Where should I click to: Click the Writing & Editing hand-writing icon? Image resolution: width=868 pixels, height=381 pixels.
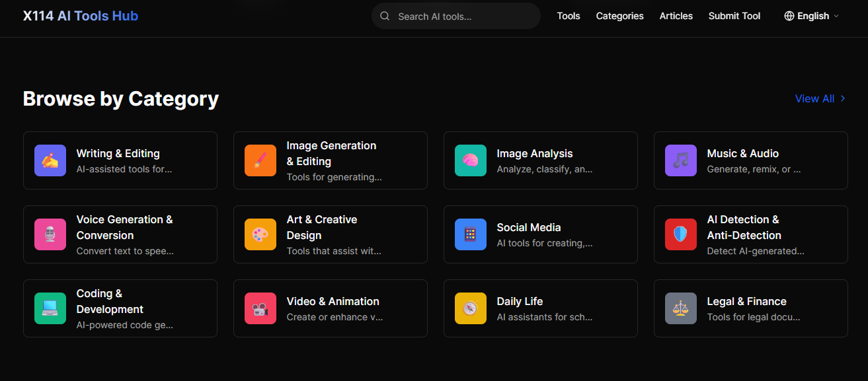[x=50, y=160]
